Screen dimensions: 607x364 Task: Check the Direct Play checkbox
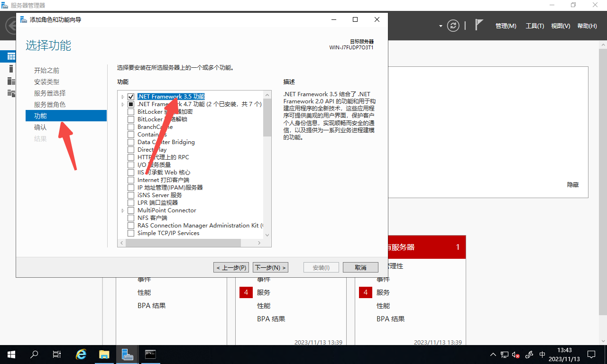point(131,150)
